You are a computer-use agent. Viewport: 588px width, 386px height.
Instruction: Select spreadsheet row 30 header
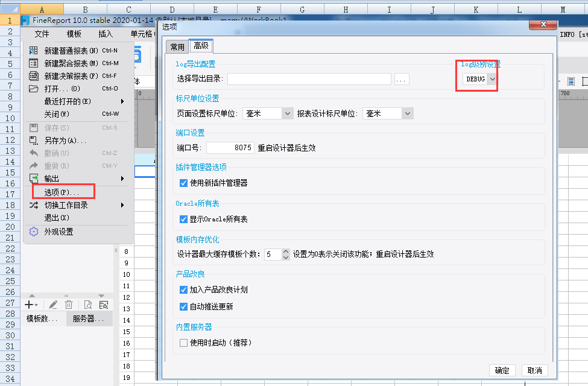10,335
